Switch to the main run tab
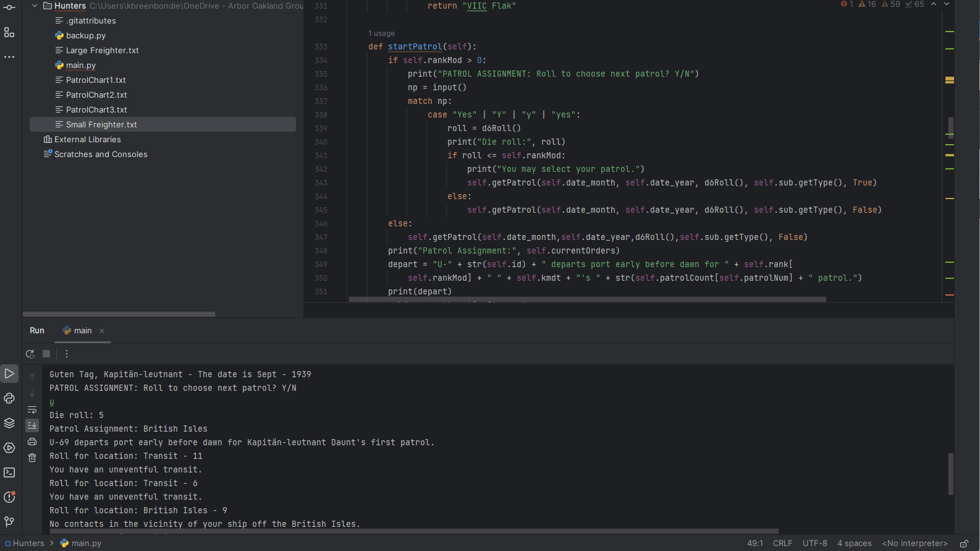This screenshot has height=551, width=980. pyautogui.click(x=82, y=331)
